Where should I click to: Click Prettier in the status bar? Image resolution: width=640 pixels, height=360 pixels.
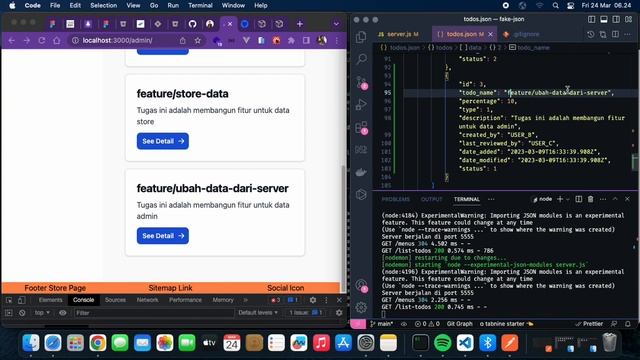[x=589, y=324]
